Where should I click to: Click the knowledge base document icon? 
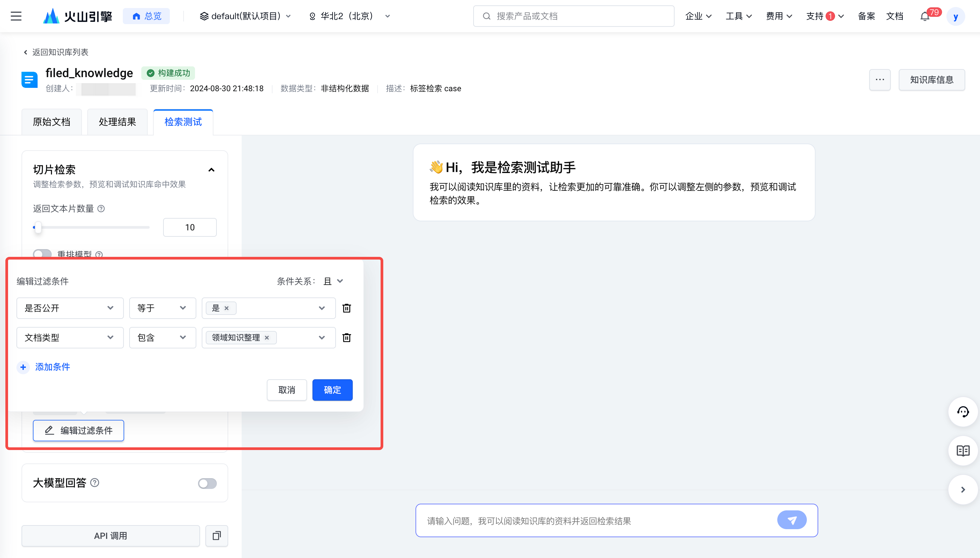(x=29, y=80)
